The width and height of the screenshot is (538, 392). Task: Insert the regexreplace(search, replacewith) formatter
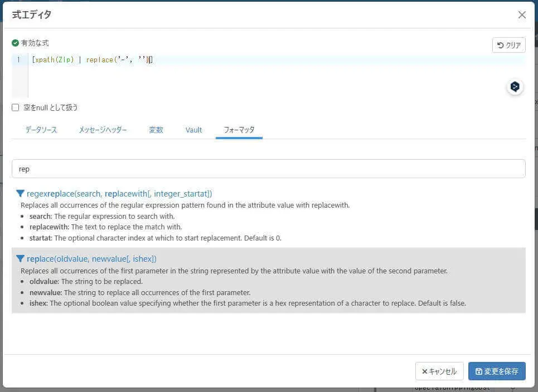(119, 194)
